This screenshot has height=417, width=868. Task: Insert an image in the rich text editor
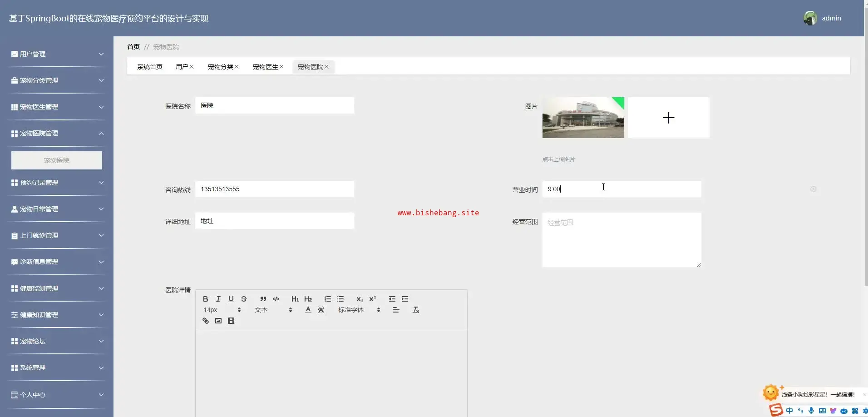[x=218, y=321]
